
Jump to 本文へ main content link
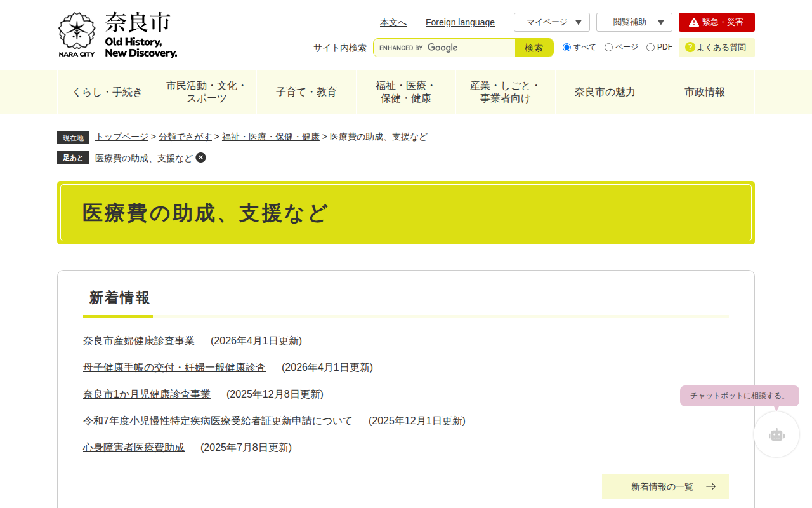coord(393,22)
